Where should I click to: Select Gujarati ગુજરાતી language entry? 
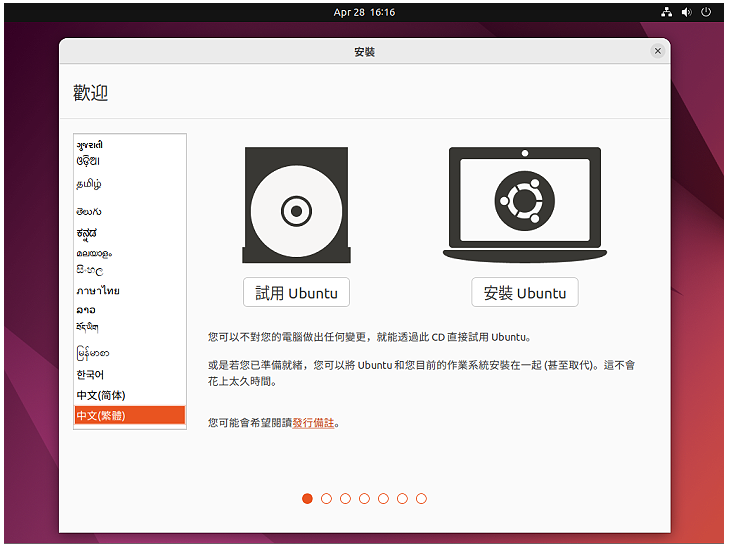click(130, 144)
